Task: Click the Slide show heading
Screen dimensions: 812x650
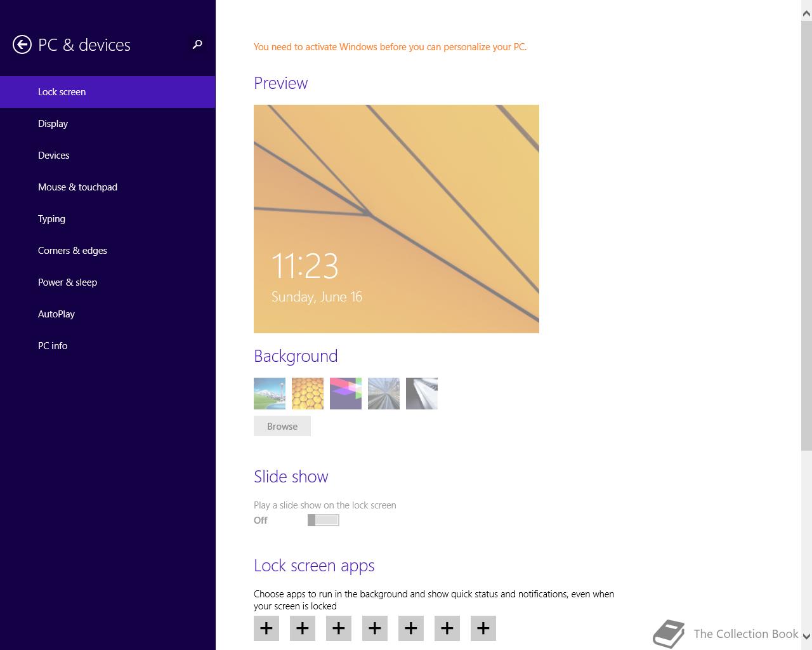Action: click(291, 477)
